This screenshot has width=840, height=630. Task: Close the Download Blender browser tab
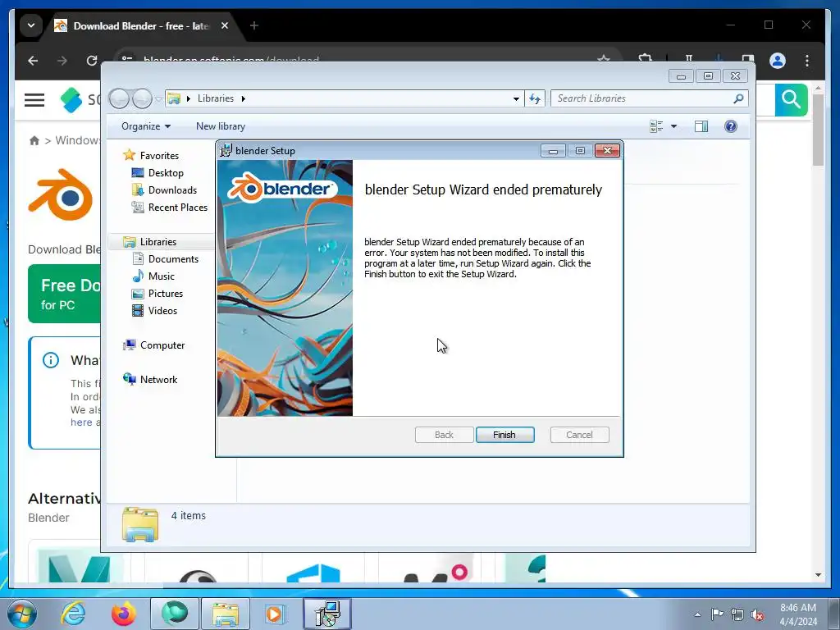pyautogui.click(x=225, y=25)
